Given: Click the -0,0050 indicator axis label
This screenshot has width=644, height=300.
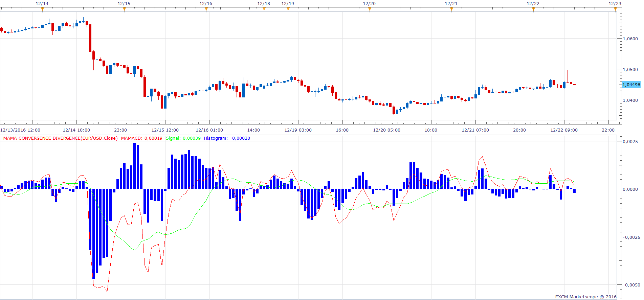Looking at the screenshot, I should 631,285.
